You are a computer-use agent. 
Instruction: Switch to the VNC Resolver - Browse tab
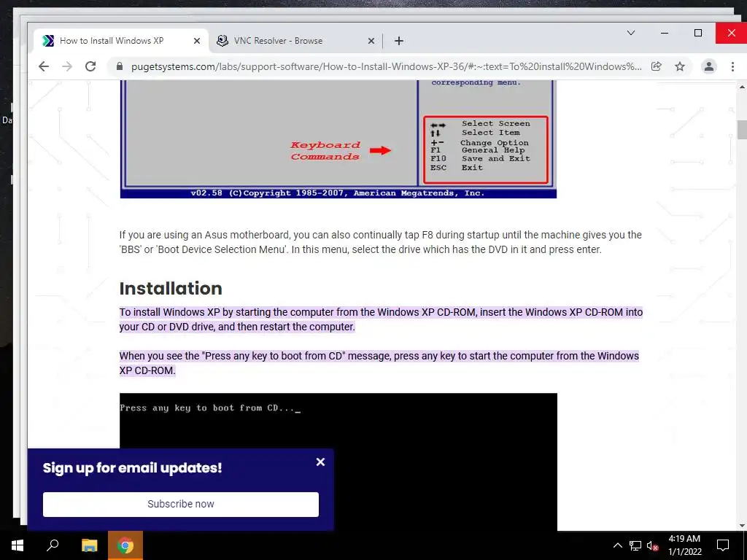[295, 41]
